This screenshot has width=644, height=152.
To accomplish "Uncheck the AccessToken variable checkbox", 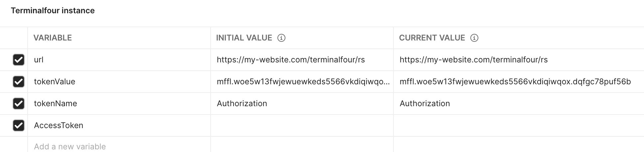I will tap(19, 125).
